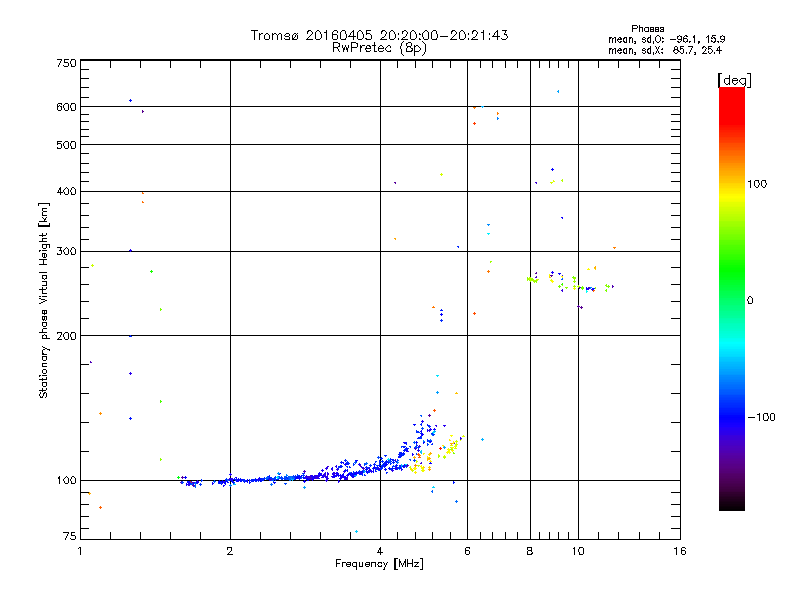The image size is (800, 600).
Task: Click the "100" label beside the deg color bar
Action: pos(757,184)
